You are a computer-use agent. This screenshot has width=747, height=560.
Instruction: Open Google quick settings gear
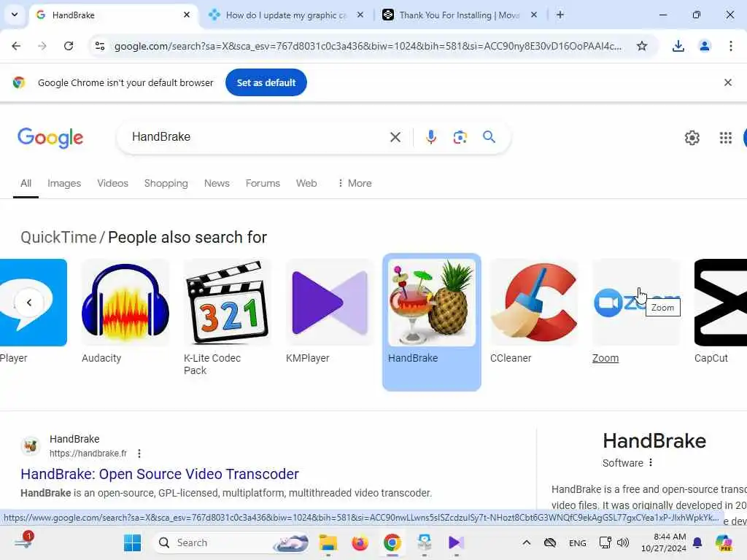tap(692, 138)
